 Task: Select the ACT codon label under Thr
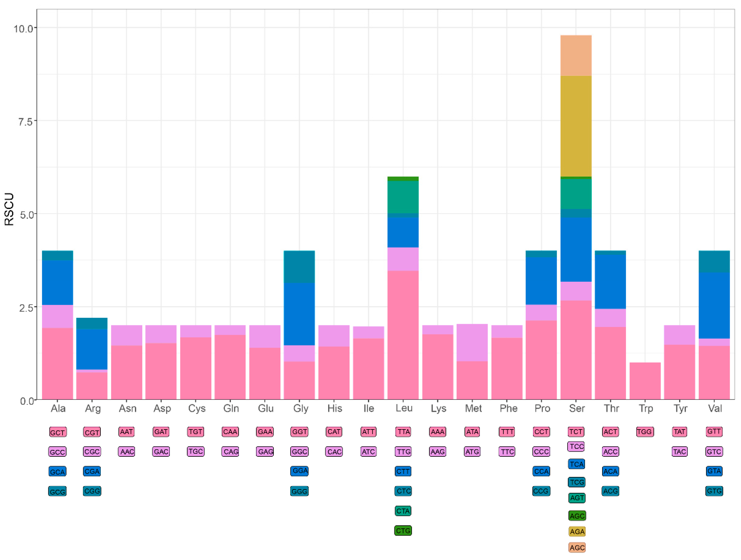610,432
